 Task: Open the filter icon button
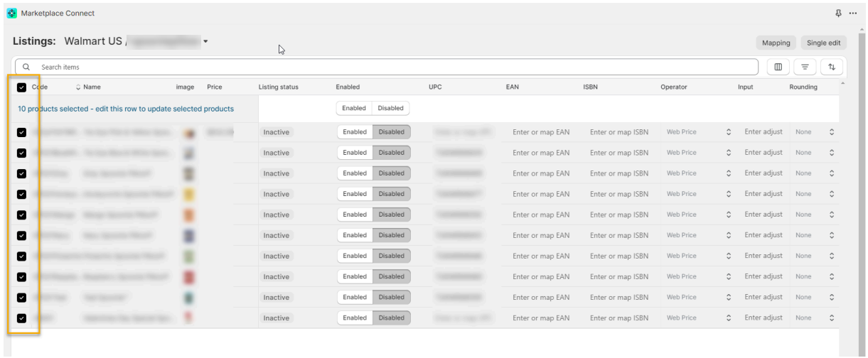pyautogui.click(x=805, y=67)
